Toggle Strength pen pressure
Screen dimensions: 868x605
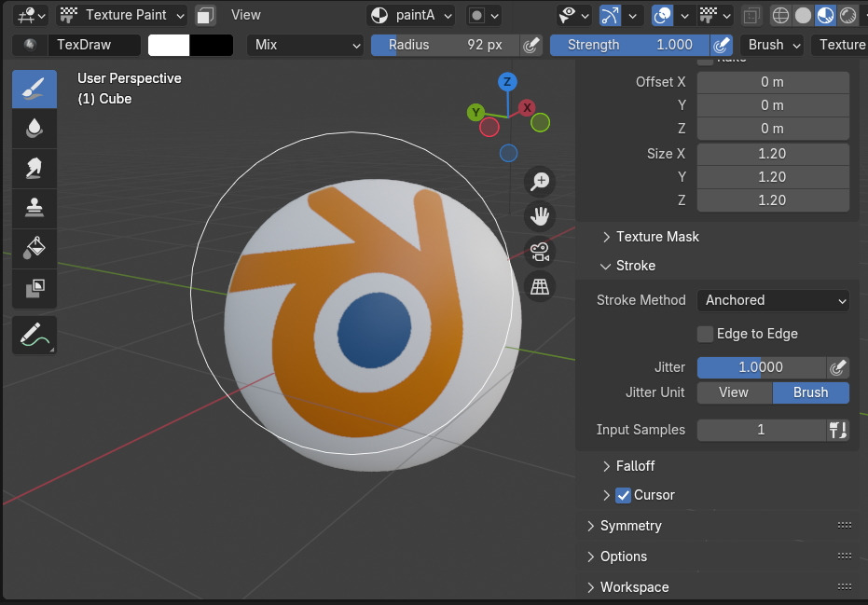coord(721,45)
